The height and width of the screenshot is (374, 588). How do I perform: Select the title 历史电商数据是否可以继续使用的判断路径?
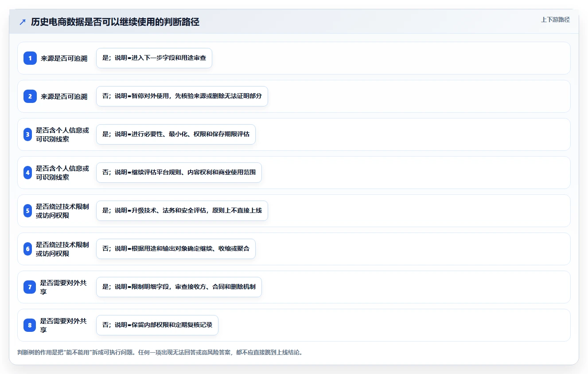[115, 22]
